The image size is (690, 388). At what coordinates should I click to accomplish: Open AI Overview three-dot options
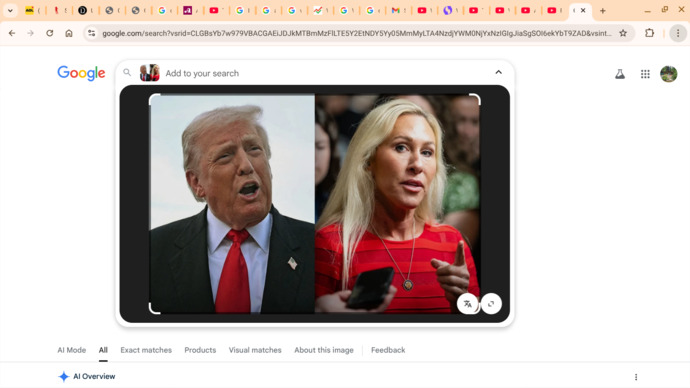pyautogui.click(x=636, y=377)
